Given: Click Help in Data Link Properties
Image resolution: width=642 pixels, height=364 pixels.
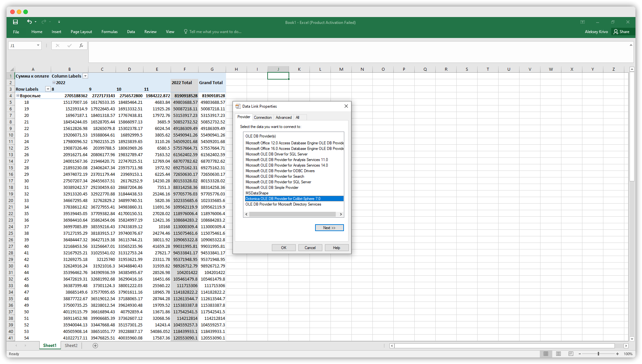Looking at the screenshot, I should tap(337, 248).
